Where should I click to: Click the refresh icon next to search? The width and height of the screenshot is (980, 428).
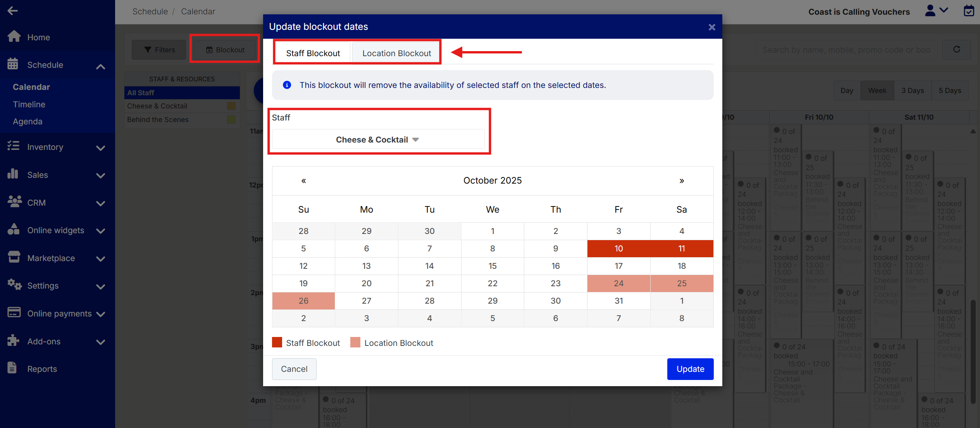click(956, 50)
